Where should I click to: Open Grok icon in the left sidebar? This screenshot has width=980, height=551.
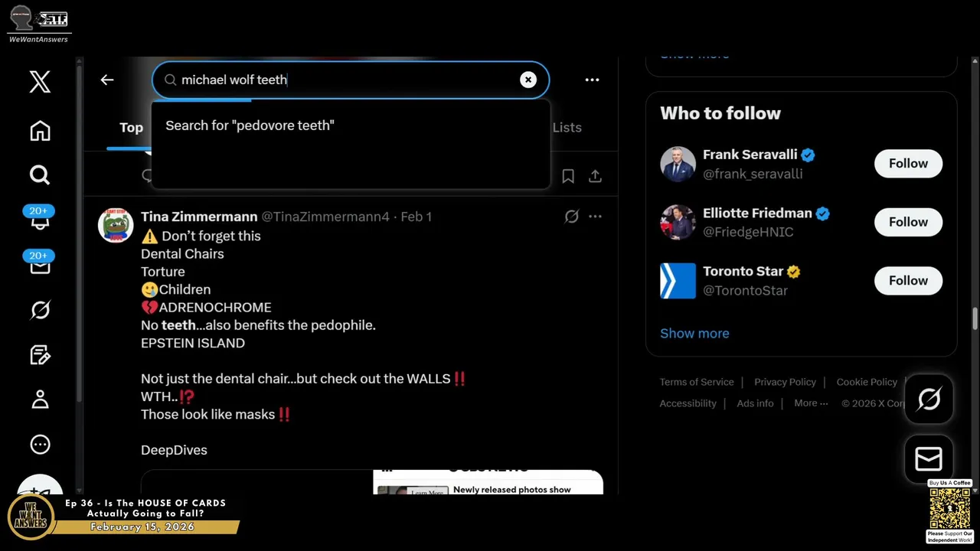pos(40,309)
